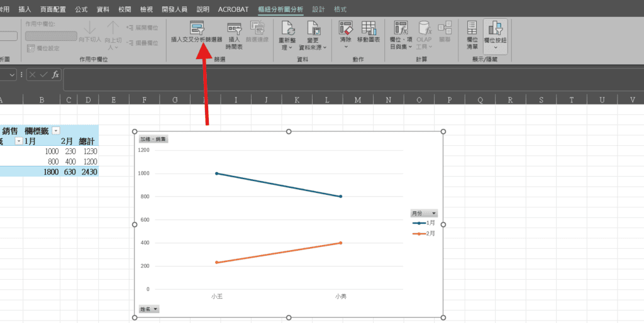Click the fx insert function icon

[x=55, y=75]
